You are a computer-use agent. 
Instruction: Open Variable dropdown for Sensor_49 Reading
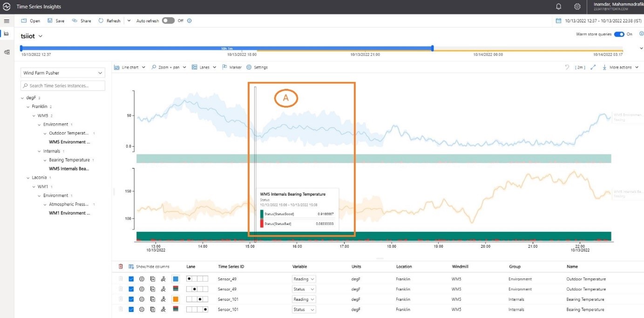[304, 279]
